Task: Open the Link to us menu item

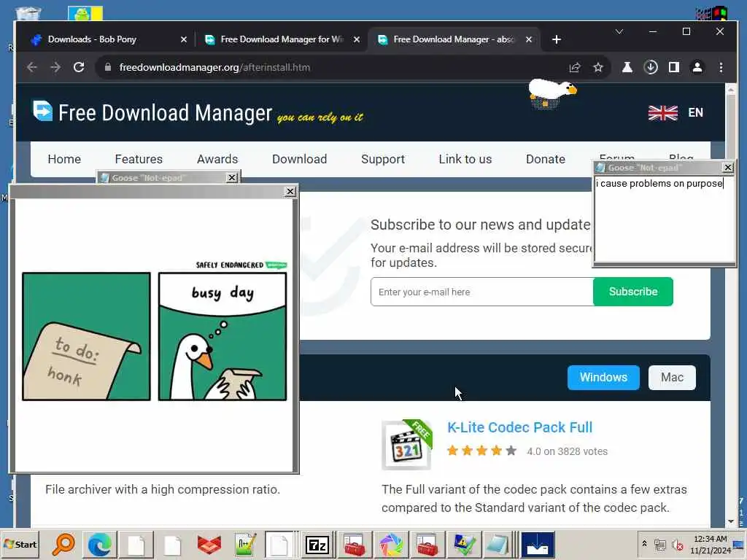Action: pos(465,159)
